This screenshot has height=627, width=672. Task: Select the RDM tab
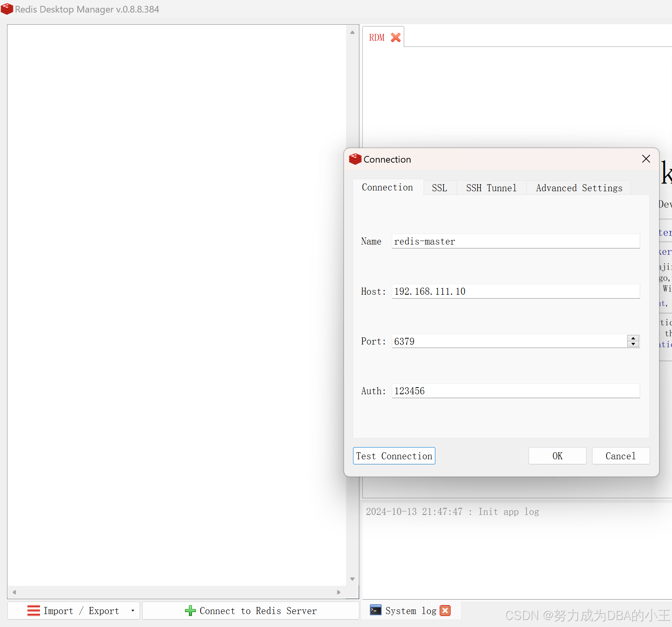(377, 38)
